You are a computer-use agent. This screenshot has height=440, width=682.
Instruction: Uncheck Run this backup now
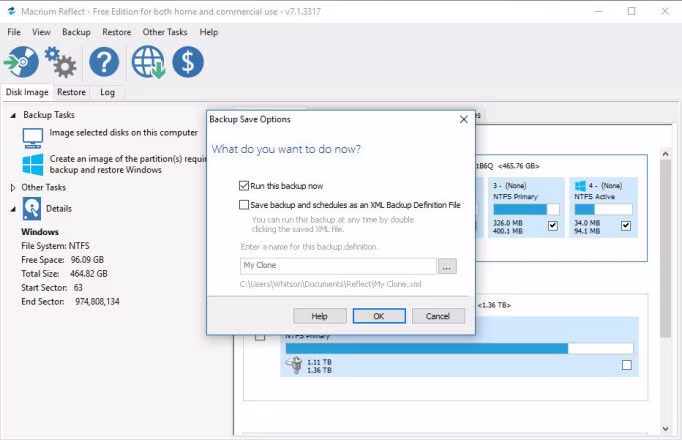tap(244, 186)
